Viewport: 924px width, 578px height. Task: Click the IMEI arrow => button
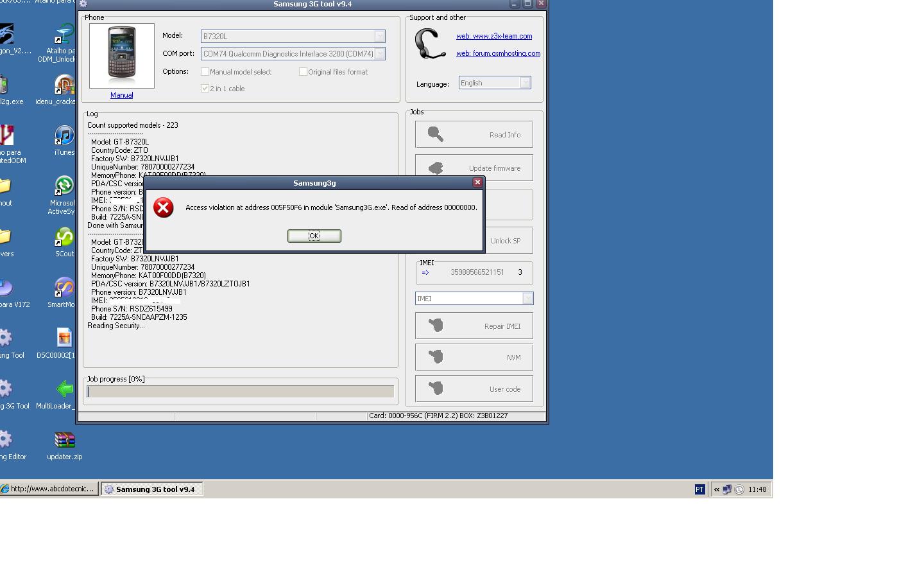pos(425,272)
